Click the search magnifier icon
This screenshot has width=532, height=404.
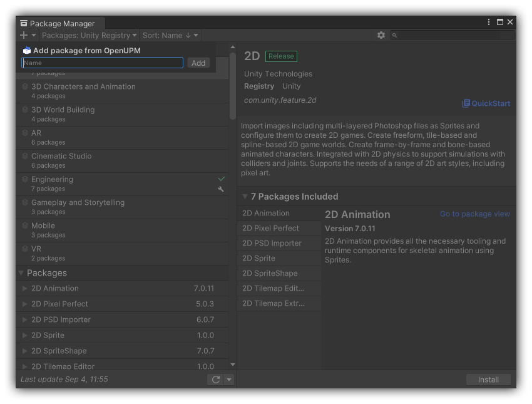pyautogui.click(x=394, y=35)
